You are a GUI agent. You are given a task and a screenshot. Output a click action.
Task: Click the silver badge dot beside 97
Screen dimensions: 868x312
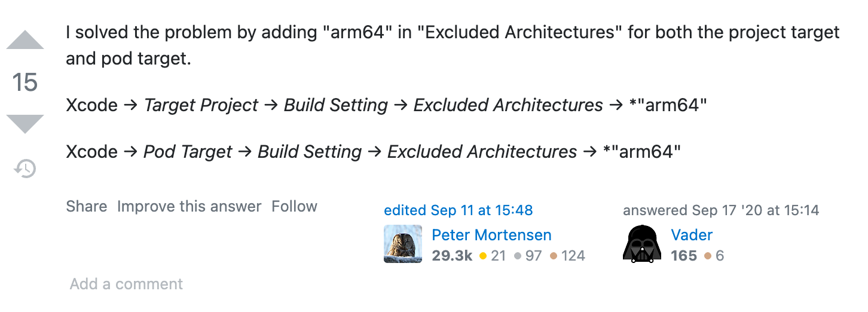(518, 256)
